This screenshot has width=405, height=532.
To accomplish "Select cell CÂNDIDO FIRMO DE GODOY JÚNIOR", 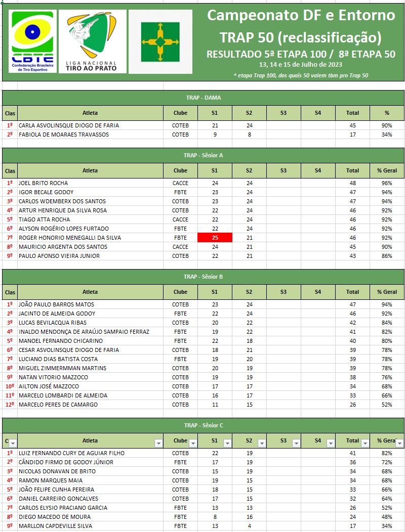I will (91, 462).
